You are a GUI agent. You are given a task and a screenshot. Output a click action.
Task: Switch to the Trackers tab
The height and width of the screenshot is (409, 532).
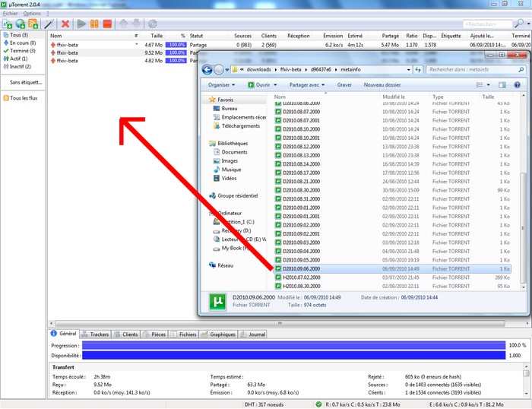click(x=95, y=334)
